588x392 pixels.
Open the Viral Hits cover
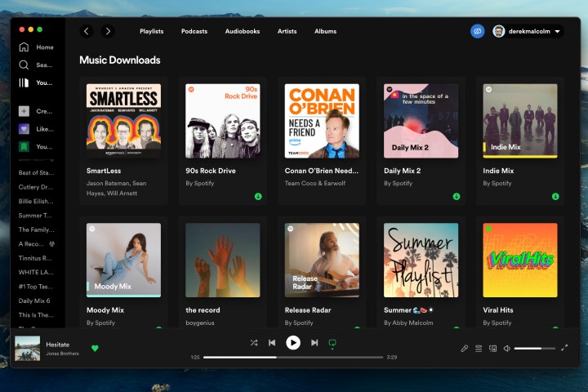coord(520,261)
